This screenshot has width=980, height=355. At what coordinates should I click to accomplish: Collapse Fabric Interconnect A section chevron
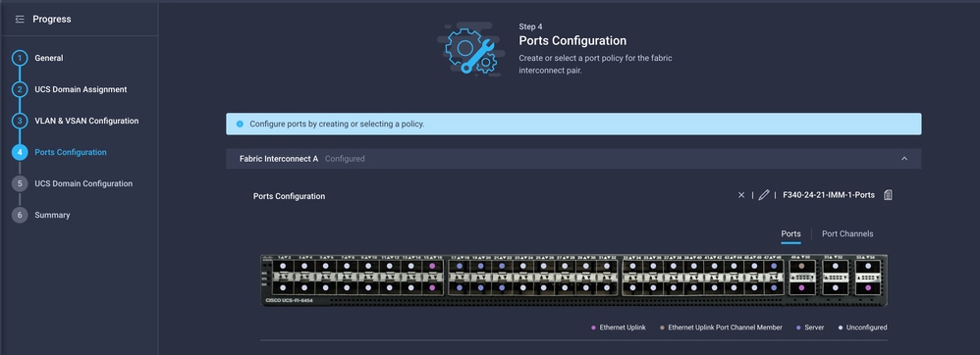pos(903,159)
